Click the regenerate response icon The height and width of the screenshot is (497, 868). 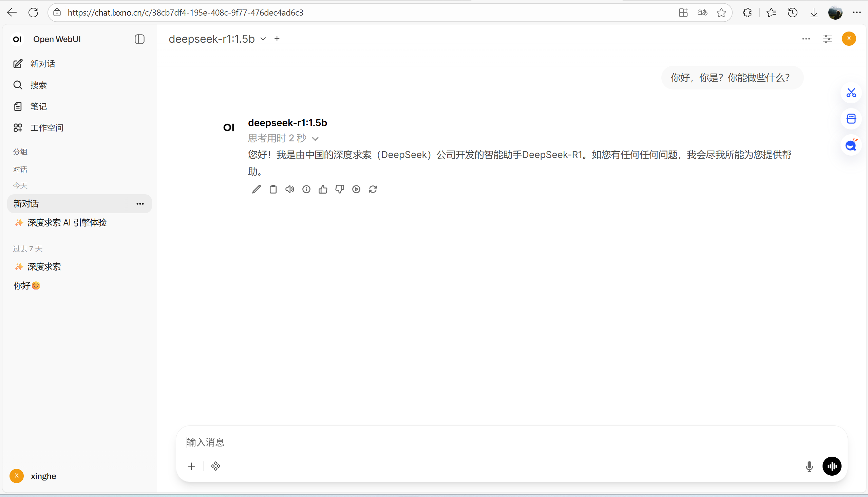click(373, 189)
